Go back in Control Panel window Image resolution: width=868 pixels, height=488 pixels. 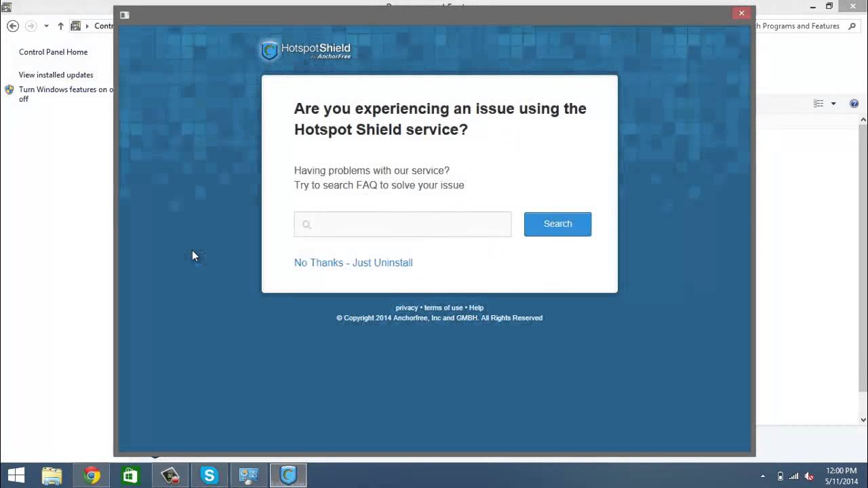(12, 26)
